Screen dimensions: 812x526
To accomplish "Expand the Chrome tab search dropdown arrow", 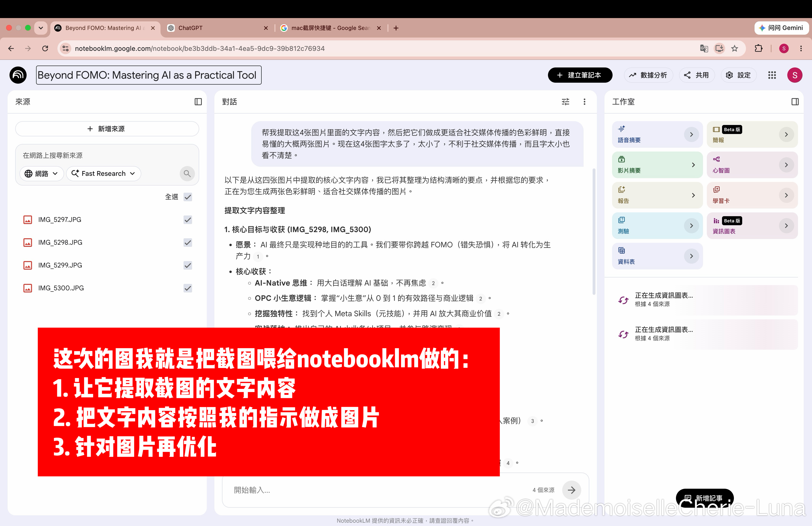I will coord(41,28).
